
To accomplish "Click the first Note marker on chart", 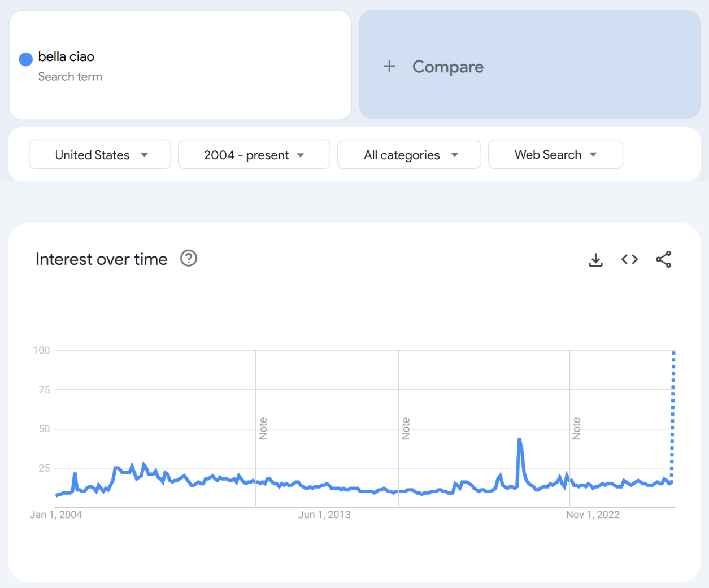I will 263,429.
